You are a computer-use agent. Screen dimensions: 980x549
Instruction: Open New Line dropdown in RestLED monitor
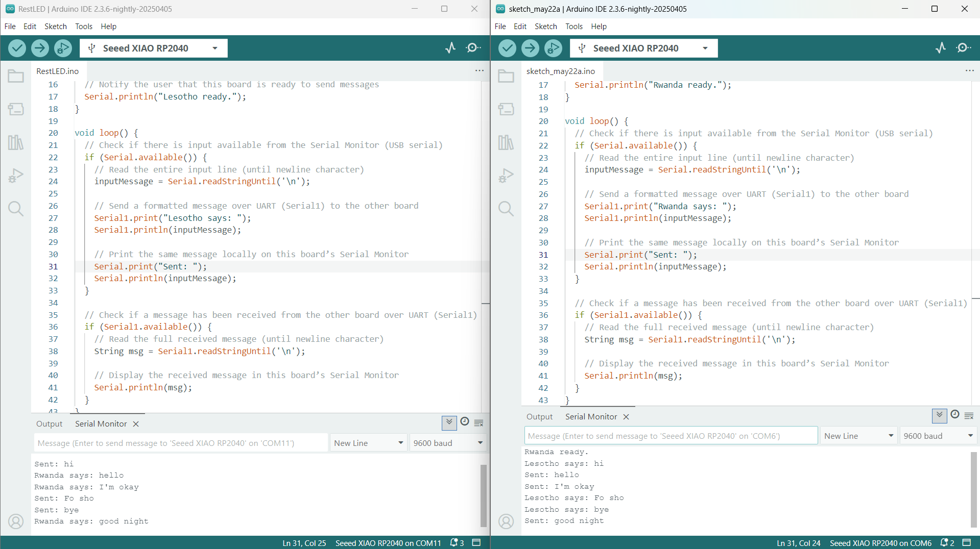pos(369,443)
